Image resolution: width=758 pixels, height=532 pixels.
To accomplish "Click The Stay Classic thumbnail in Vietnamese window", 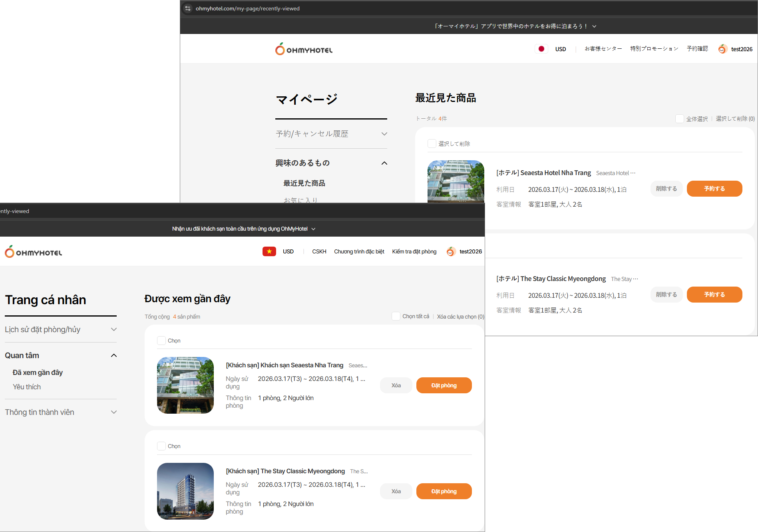I will [x=185, y=491].
